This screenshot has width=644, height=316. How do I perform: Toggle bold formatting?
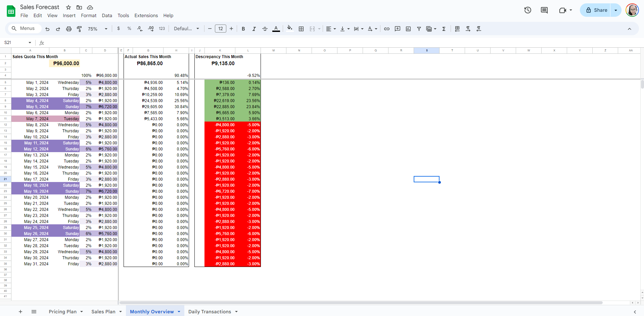point(243,29)
